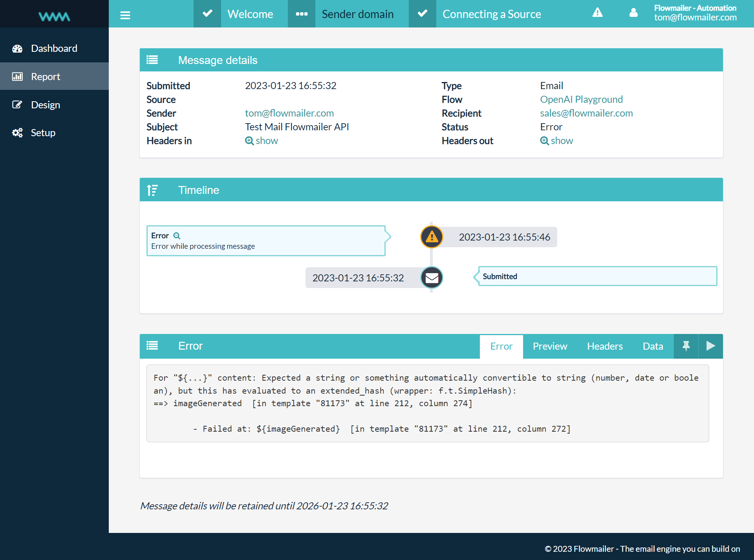The width and height of the screenshot is (754, 560).
Task: Click the Error panel list icon
Action: click(x=152, y=345)
